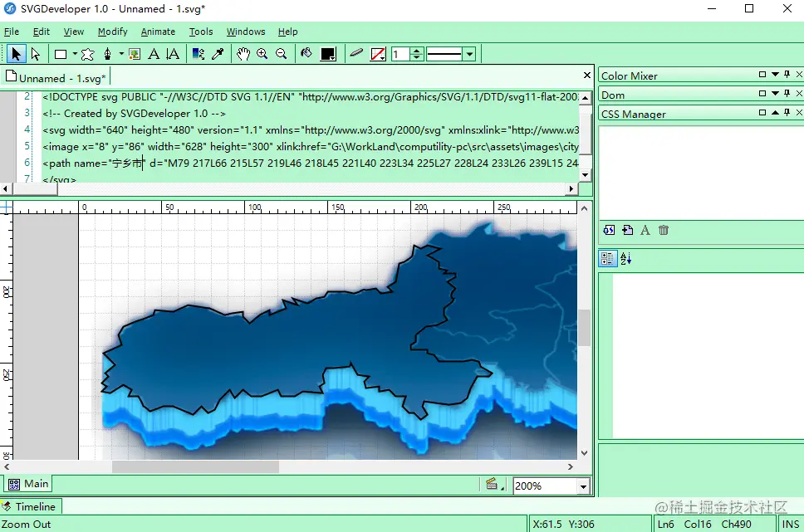Screen dimensions: 804x532
Task: Click the scene clapboard icon
Action: [x=493, y=484]
